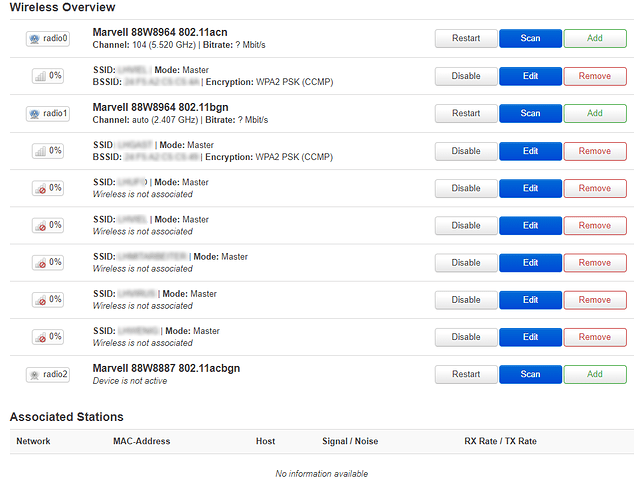Click the Signal / Noise column header
Image resolution: width=642 pixels, height=500 pixels.
[350, 441]
